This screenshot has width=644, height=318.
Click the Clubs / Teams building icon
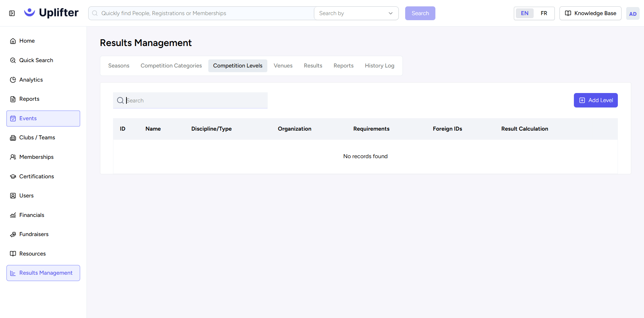click(x=13, y=138)
